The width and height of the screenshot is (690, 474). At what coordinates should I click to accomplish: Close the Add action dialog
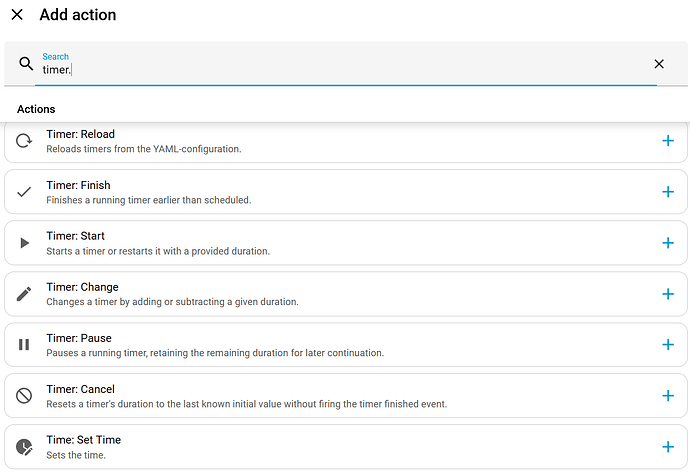point(17,15)
